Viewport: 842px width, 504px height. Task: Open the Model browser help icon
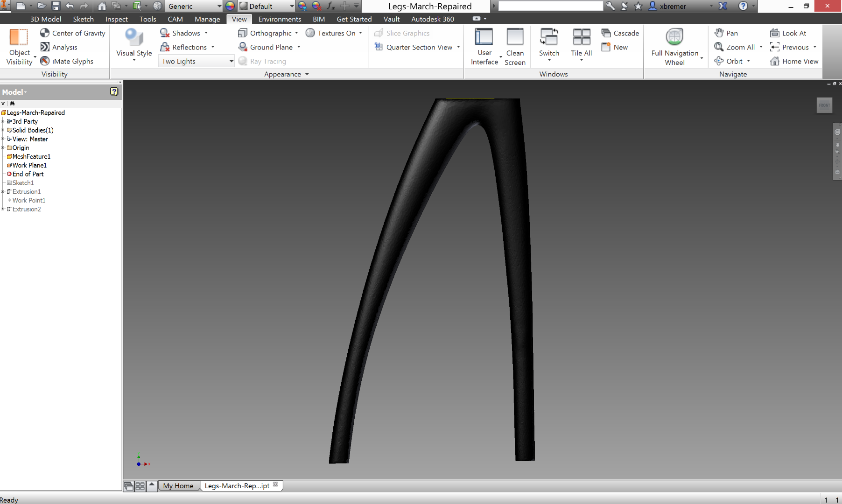[114, 92]
